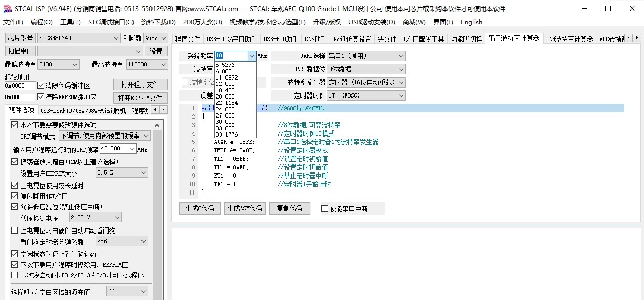This screenshot has height=300, width=644.
Task: Toggle 空闲状态时停止看门狗计数 checkbox
Action: click(x=15, y=254)
